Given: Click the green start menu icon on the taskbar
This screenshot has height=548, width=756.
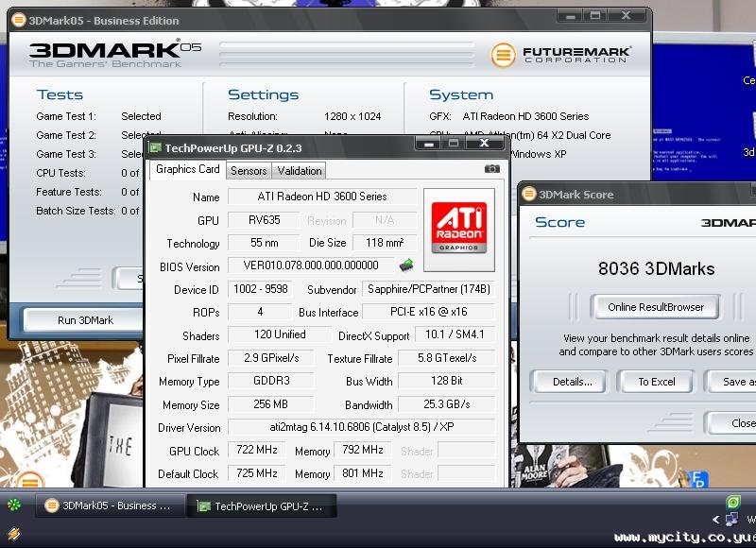Looking at the screenshot, I should point(14,505).
